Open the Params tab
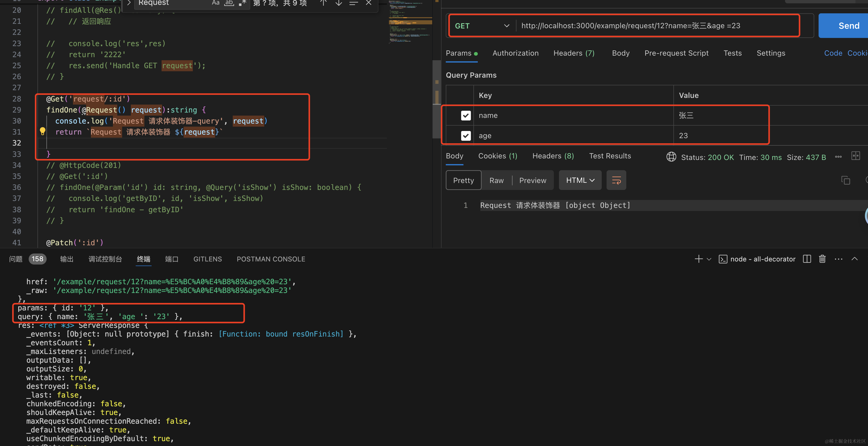 (462, 53)
